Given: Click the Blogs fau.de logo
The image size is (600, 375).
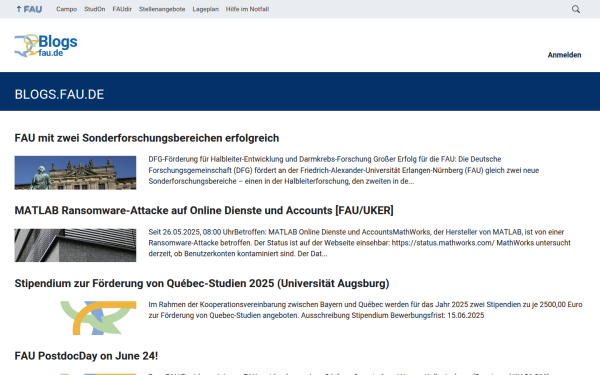Looking at the screenshot, I should tap(46, 46).
